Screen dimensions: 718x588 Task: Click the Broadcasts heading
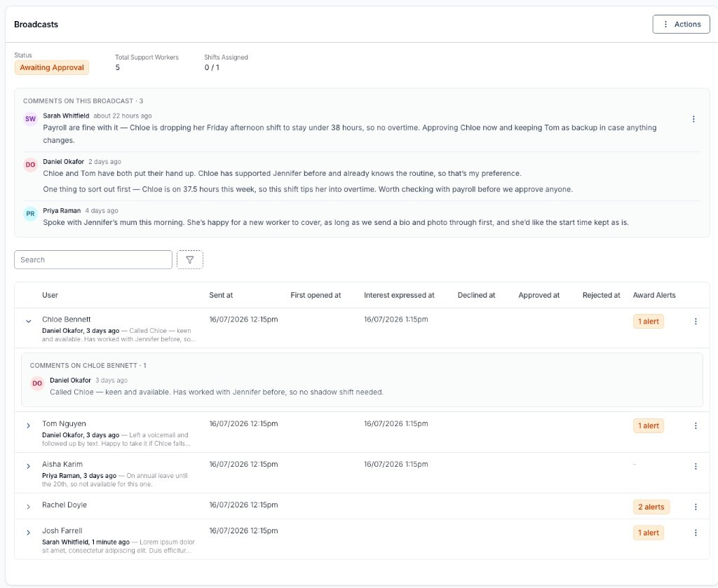(36, 25)
